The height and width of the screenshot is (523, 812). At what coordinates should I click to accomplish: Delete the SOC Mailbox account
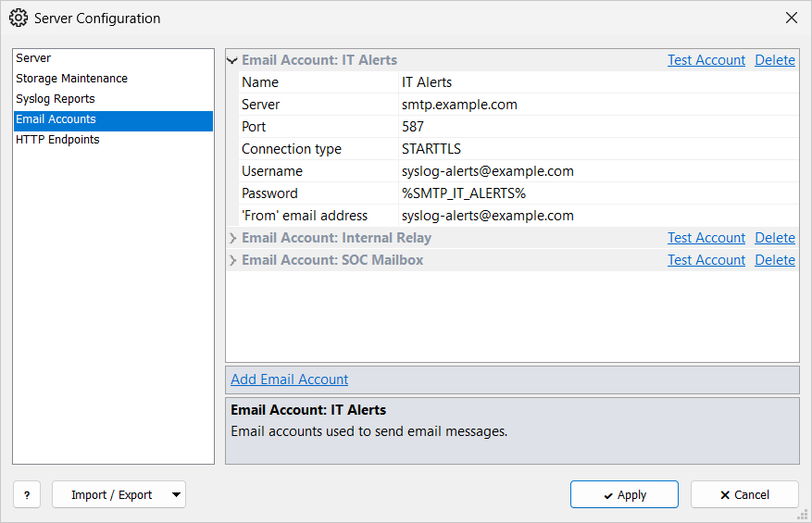point(775,260)
